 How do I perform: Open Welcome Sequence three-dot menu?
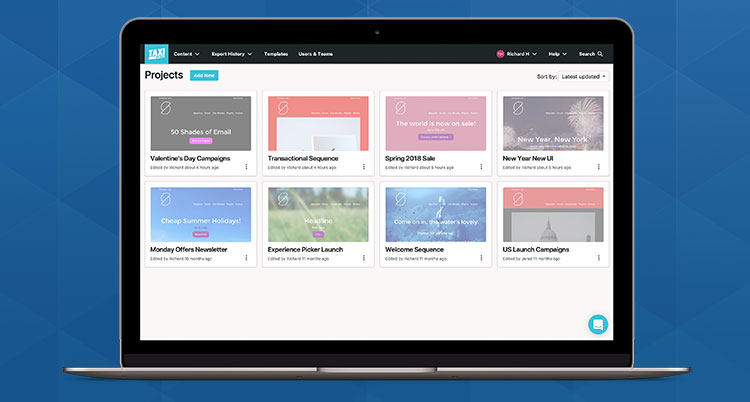pyautogui.click(x=481, y=257)
